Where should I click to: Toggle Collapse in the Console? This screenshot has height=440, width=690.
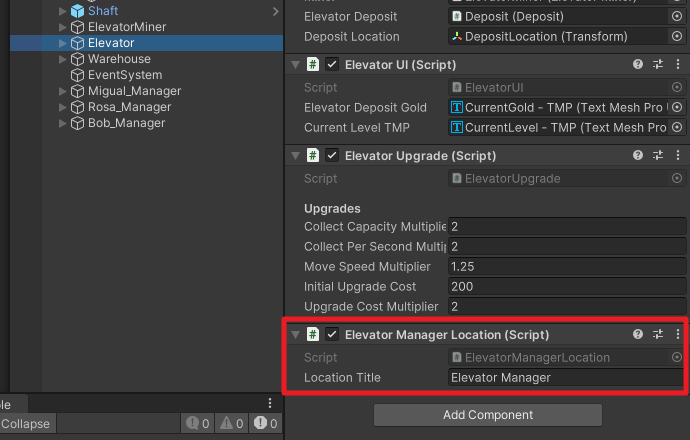26,424
